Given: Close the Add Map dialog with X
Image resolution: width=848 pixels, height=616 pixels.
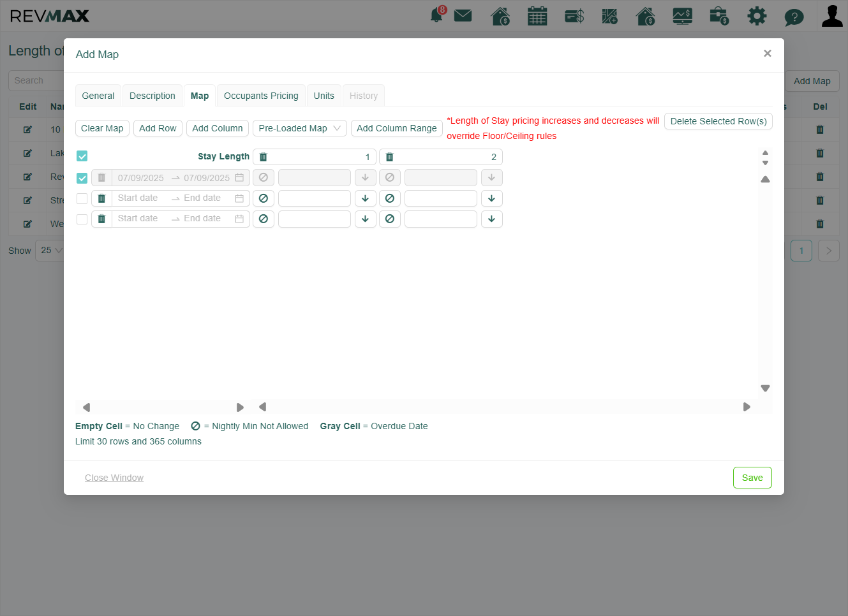Looking at the screenshot, I should click(768, 54).
